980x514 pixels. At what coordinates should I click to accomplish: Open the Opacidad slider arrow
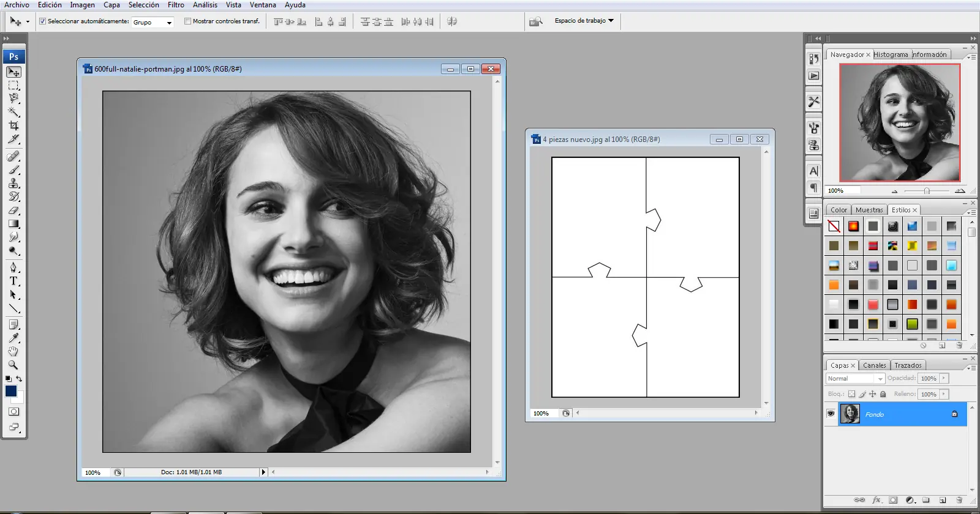click(944, 378)
